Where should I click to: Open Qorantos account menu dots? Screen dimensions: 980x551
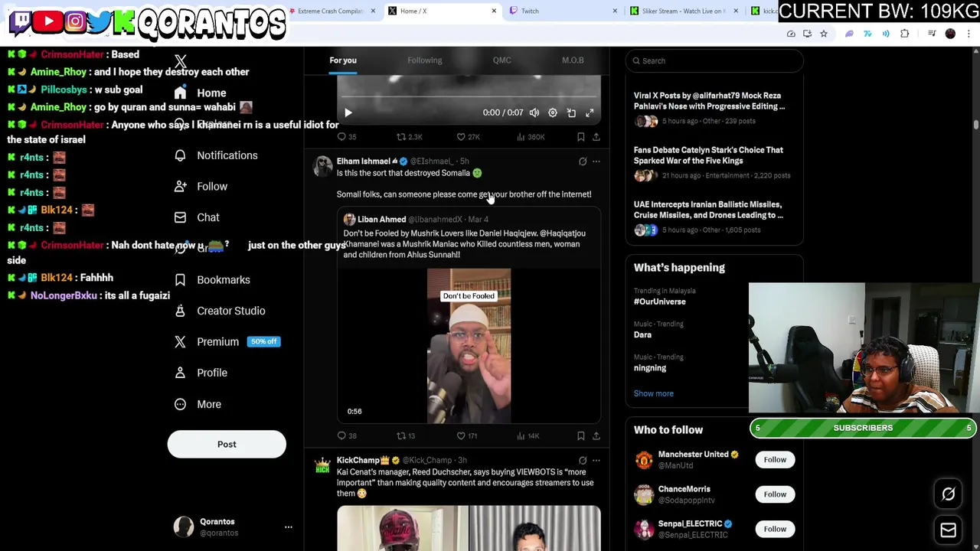point(289,527)
